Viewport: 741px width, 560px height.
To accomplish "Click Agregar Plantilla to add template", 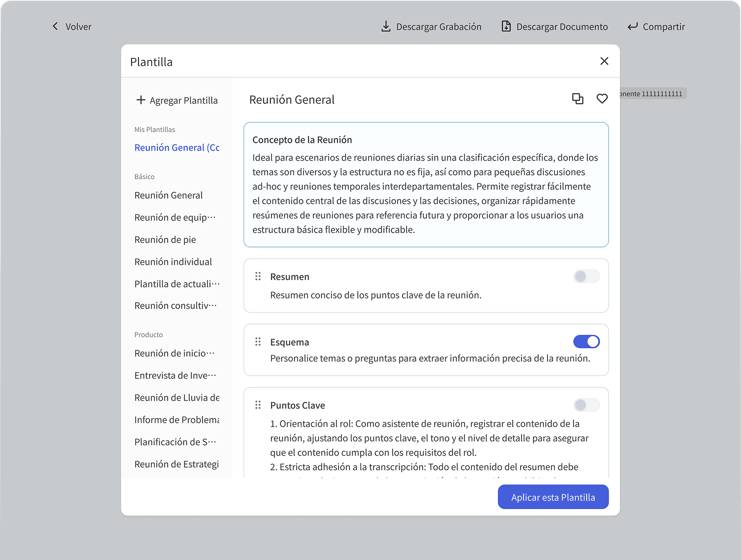I will point(177,100).
